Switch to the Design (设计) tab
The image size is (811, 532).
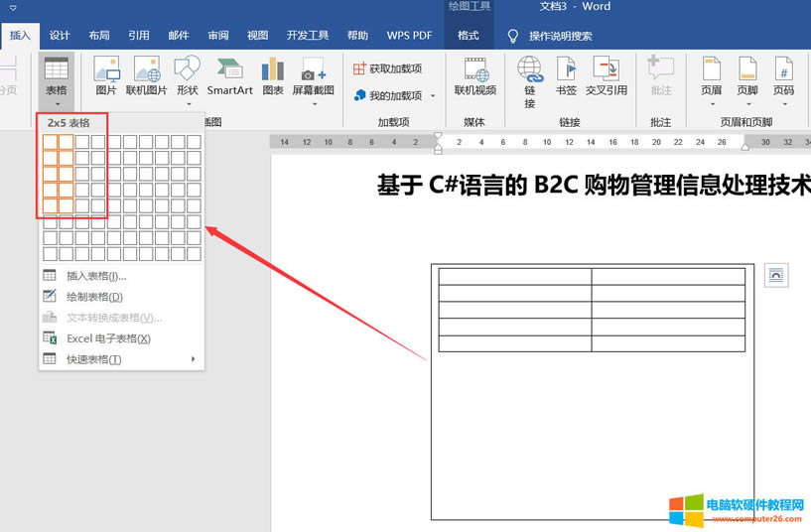[x=60, y=36]
